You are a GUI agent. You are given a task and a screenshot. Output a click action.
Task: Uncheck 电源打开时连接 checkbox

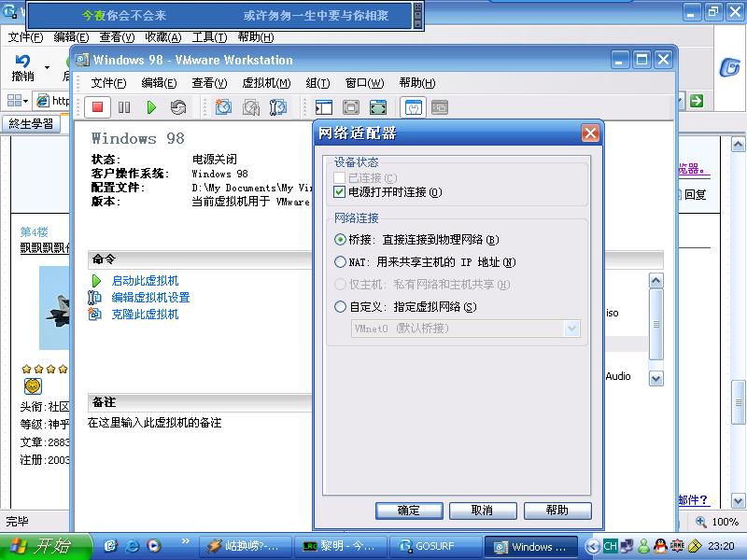pos(339,192)
